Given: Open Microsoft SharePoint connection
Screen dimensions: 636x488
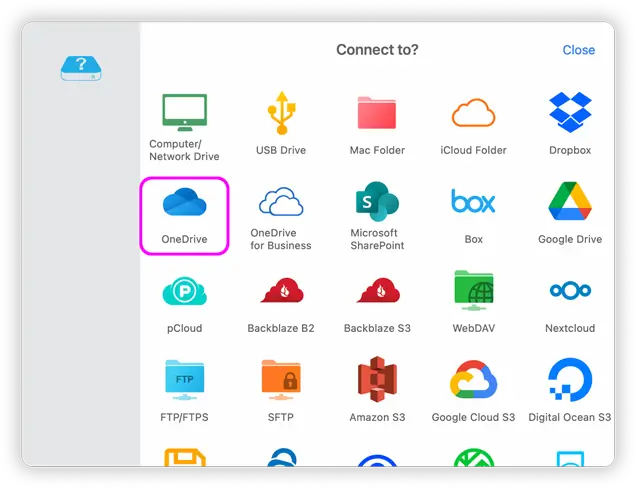Looking at the screenshot, I should tap(377, 203).
